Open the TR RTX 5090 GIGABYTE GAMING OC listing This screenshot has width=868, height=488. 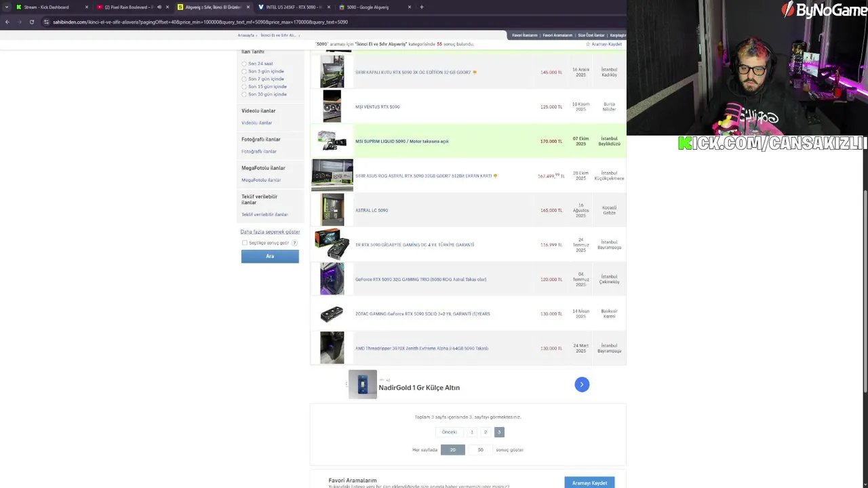[x=414, y=245]
